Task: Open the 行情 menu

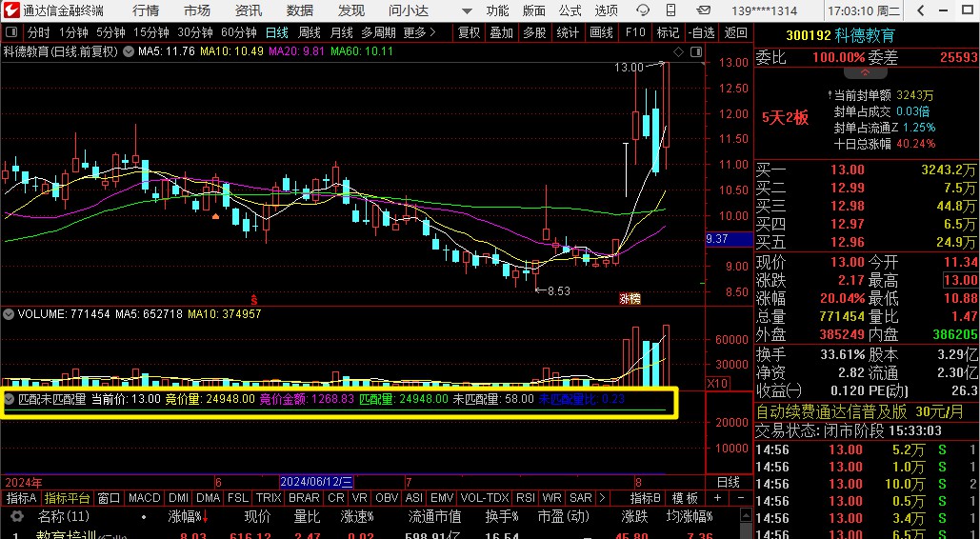Action: tap(146, 10)
